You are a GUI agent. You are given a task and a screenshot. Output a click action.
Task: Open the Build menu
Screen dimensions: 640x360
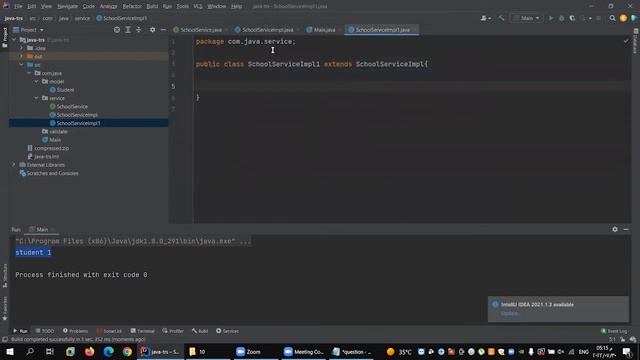[x=152, y=6]
